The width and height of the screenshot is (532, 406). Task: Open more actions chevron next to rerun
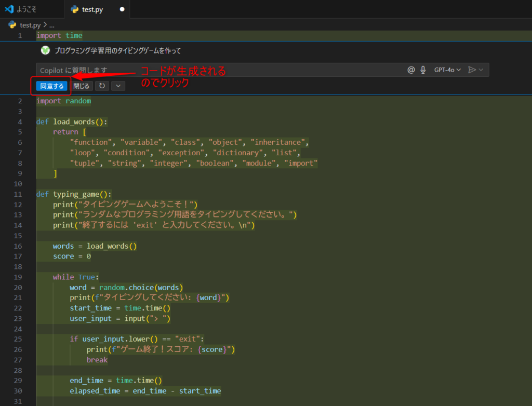118,86
